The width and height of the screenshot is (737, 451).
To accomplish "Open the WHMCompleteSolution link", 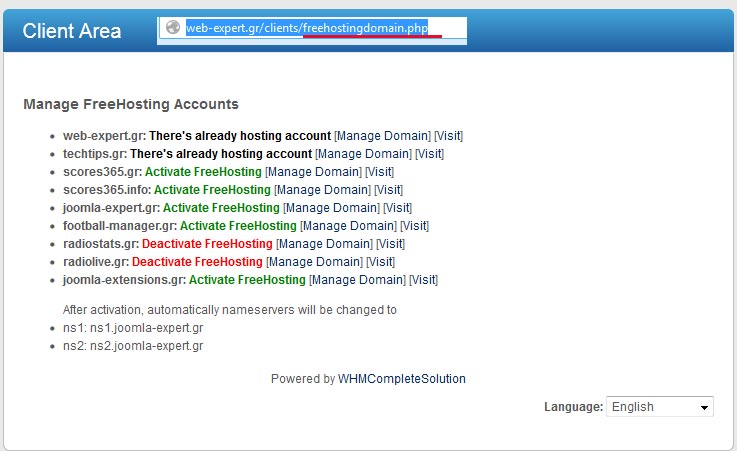I will pyautogui.click(x=401, y=379).
